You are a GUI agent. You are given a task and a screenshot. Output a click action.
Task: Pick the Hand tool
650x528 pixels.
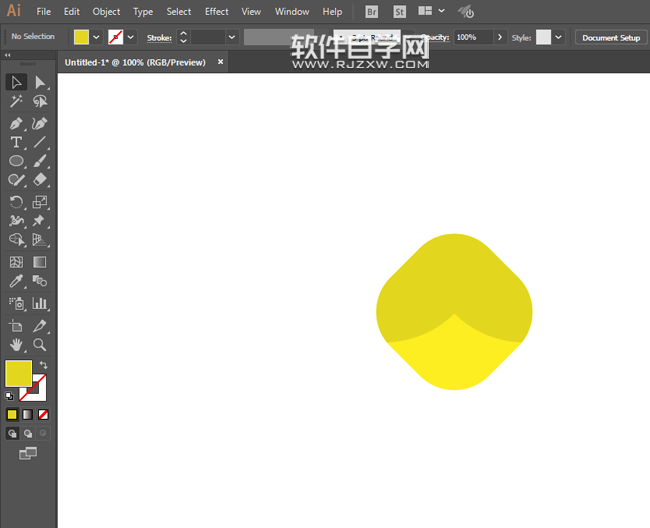click(x=16, y=344)
